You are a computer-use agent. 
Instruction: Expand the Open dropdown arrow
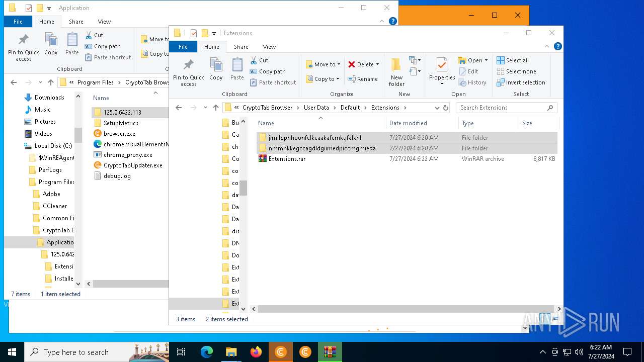tap(486, 60)
